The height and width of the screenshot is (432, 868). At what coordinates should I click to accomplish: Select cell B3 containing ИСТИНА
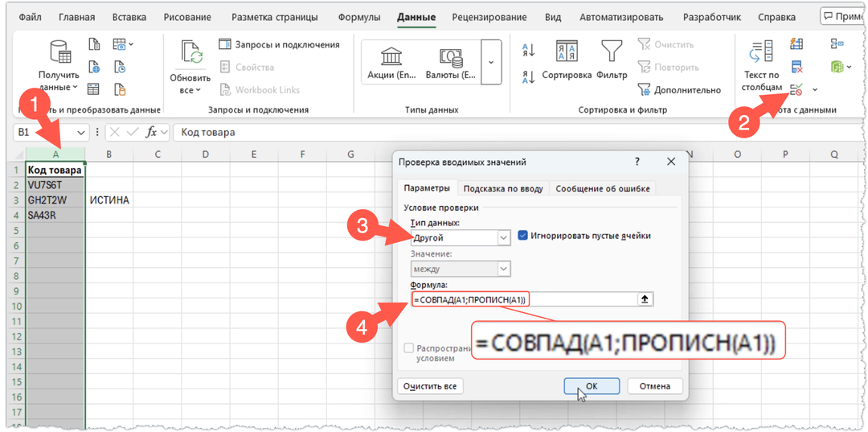[109, 200]
